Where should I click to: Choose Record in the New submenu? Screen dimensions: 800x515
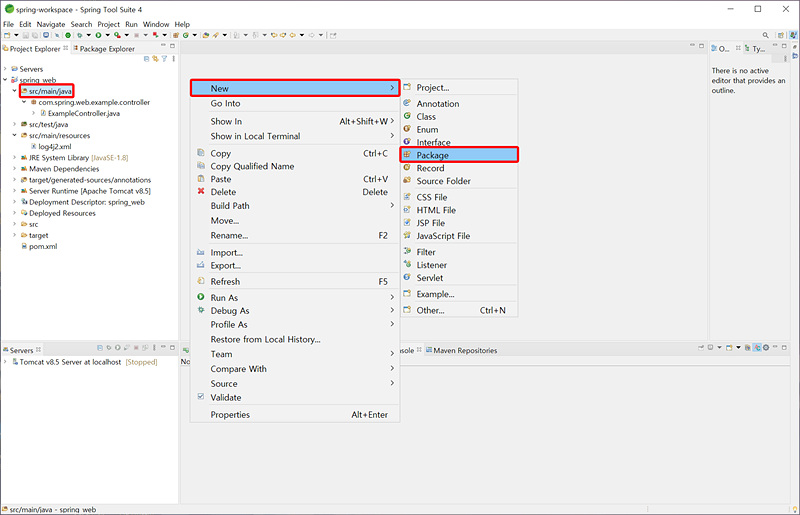coord(459,168)
